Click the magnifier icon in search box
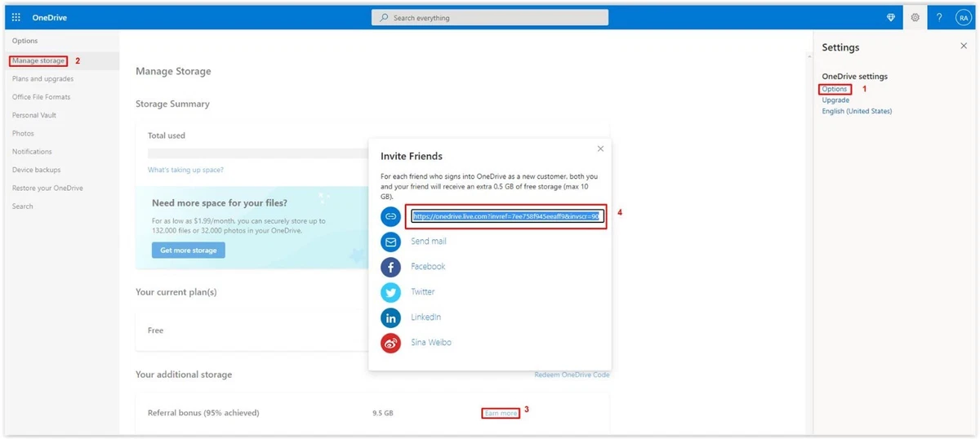The image size is (980, 439). (x=385, y=17)
